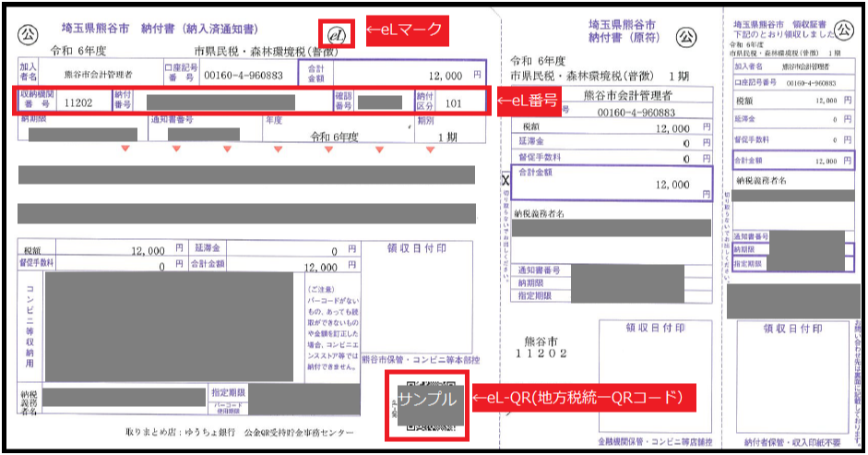Click the 督促手数料 value 0 on the 納入済通知書 slip
The width and height of the screenshot is (868, 455).
pos(161,266)
